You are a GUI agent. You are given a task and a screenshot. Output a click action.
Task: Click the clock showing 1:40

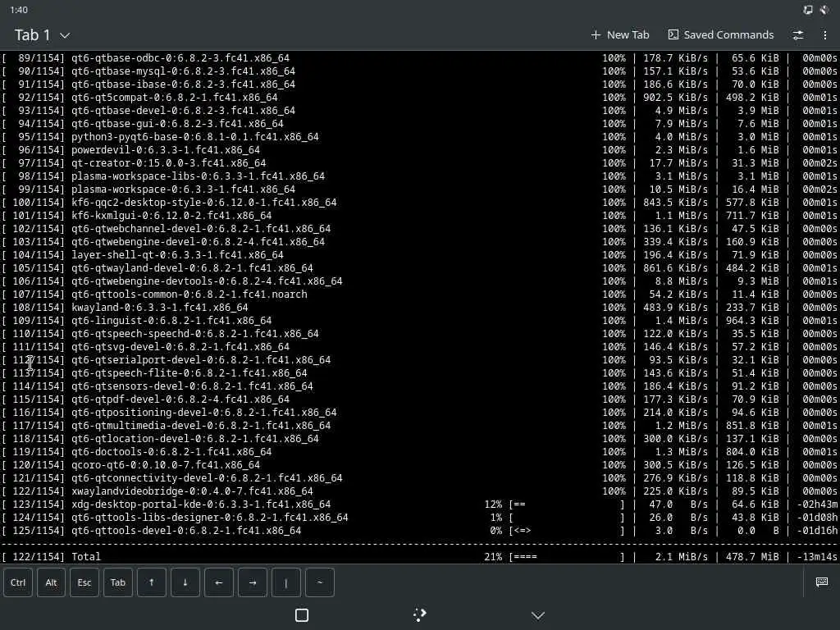19,10
